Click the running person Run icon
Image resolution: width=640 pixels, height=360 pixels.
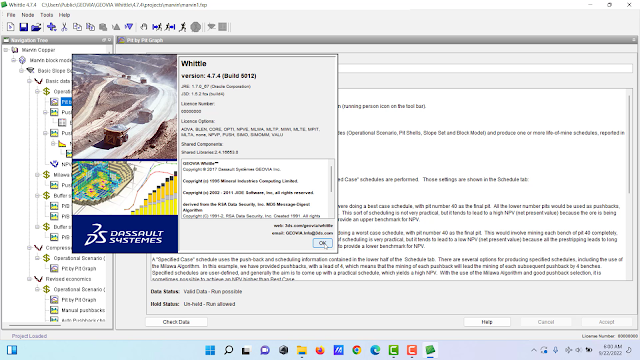pos(183,27)
